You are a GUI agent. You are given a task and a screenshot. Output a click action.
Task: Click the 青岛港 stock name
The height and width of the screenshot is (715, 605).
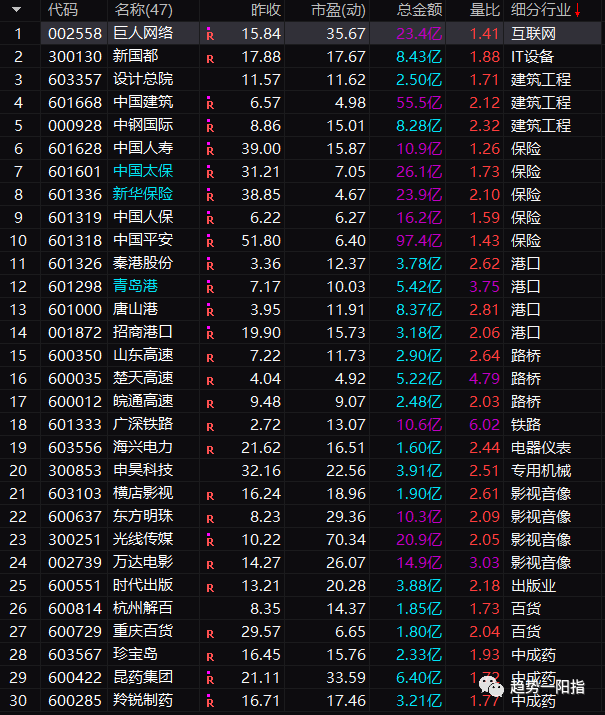coord(135,286)
